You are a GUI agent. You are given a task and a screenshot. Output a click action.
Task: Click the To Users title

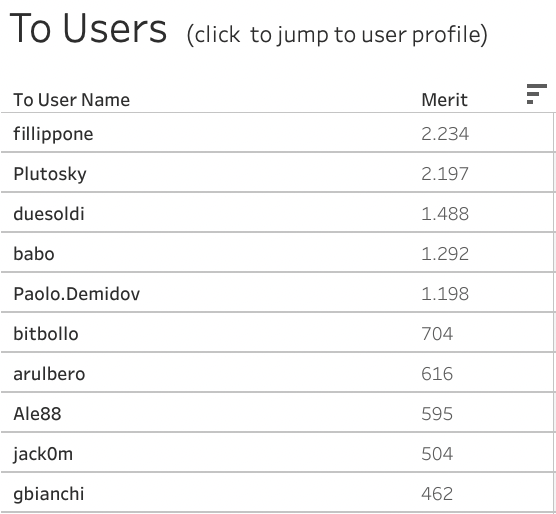coord(88,28)
